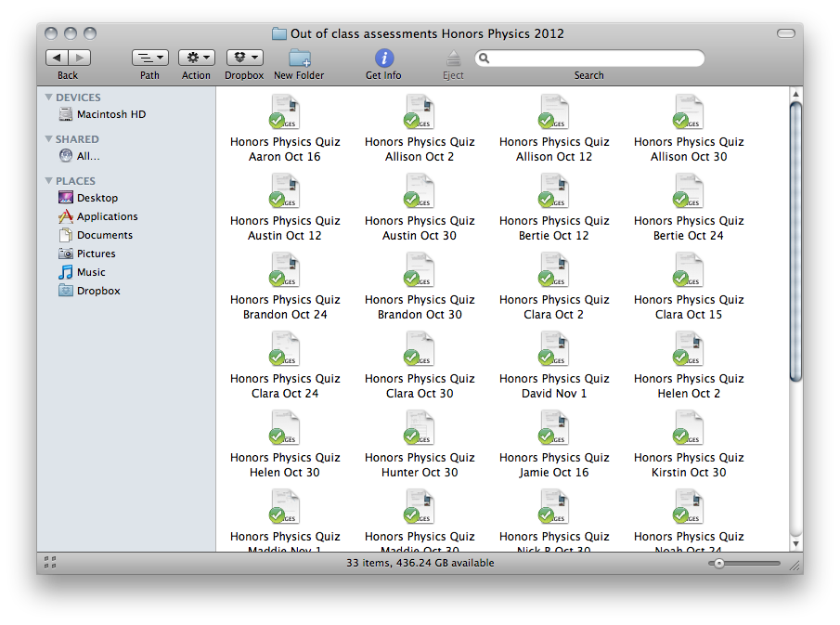This screenshot has height=625, width=840.
Task: Open the Music folder in sidebar
Action: [x=91, y=272]
